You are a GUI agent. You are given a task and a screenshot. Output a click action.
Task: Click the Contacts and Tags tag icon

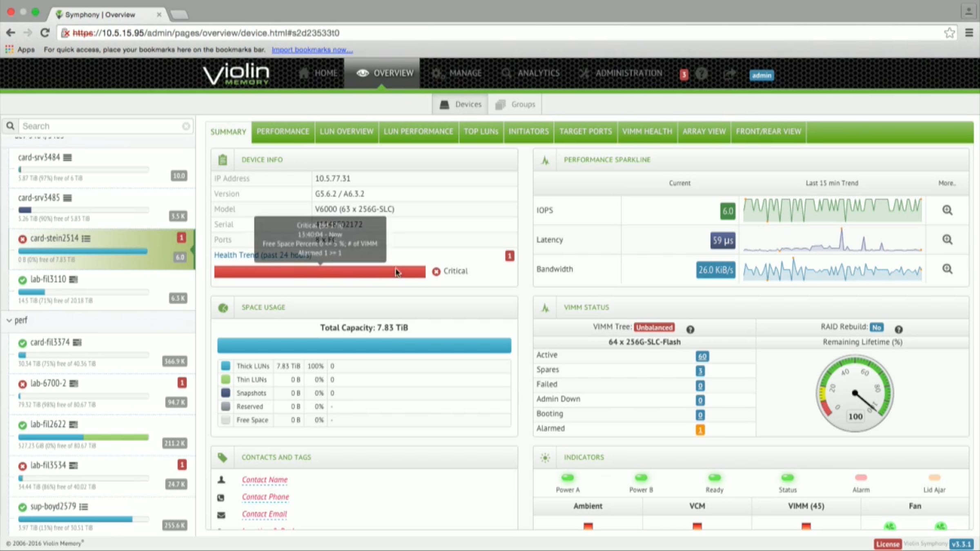click(x=223, y=458)
